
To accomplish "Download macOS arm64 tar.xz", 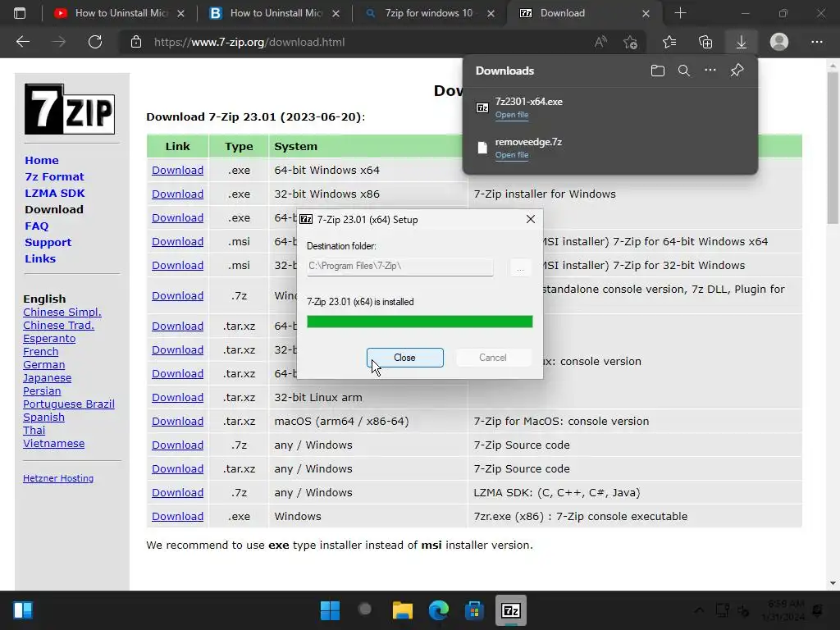I will coord(177,422).
